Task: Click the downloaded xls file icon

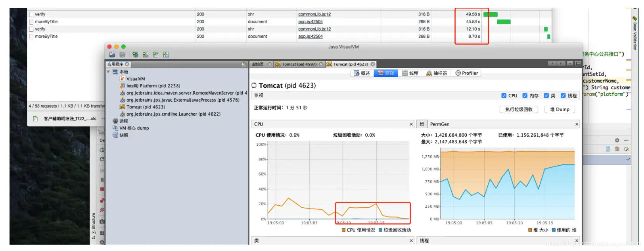Action: pyautogui.click(x=35, y=119)
